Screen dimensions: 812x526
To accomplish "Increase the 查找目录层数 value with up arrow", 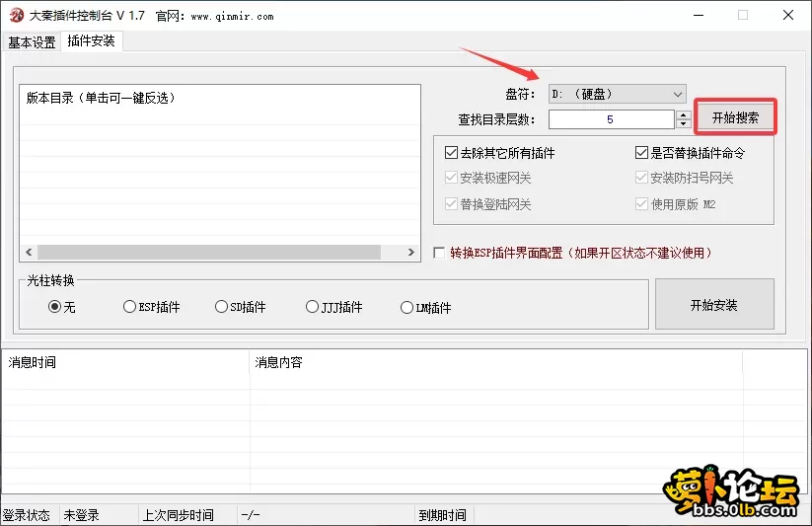I will point(684,115).
